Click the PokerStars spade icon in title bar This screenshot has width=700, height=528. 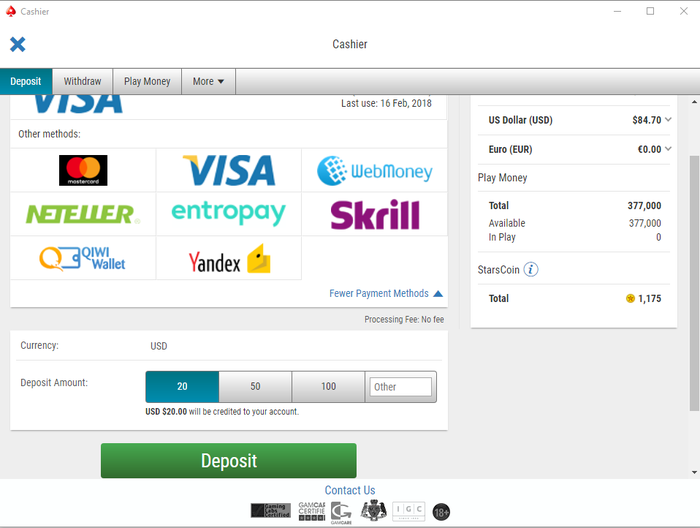pyautogui.click(x=11, y=11)
